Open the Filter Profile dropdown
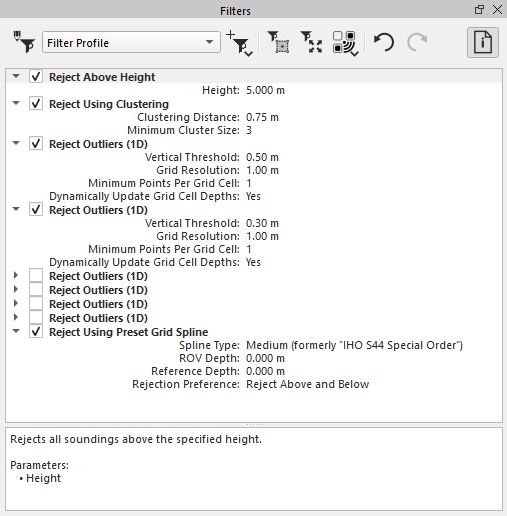 (x=131, y=42)
